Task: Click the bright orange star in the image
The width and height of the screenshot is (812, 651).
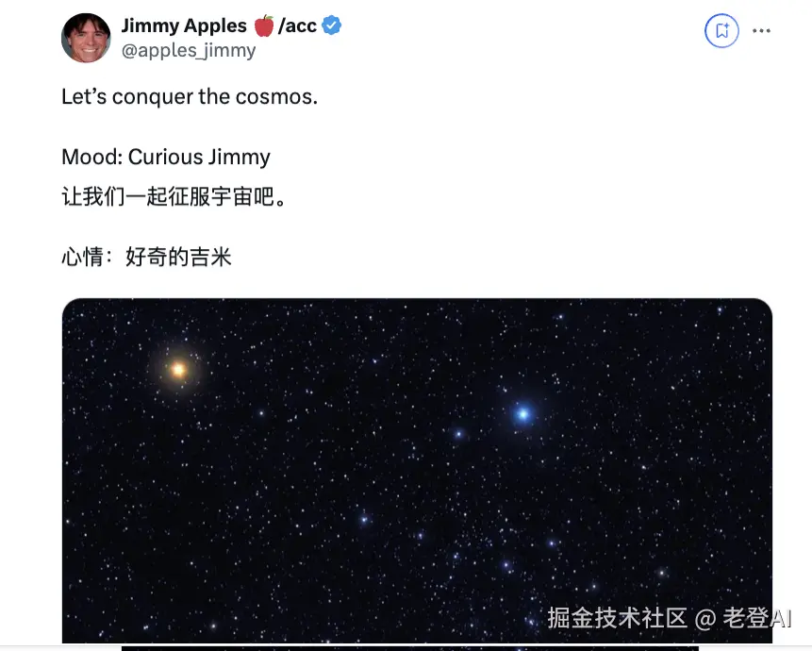Action: 178,369
